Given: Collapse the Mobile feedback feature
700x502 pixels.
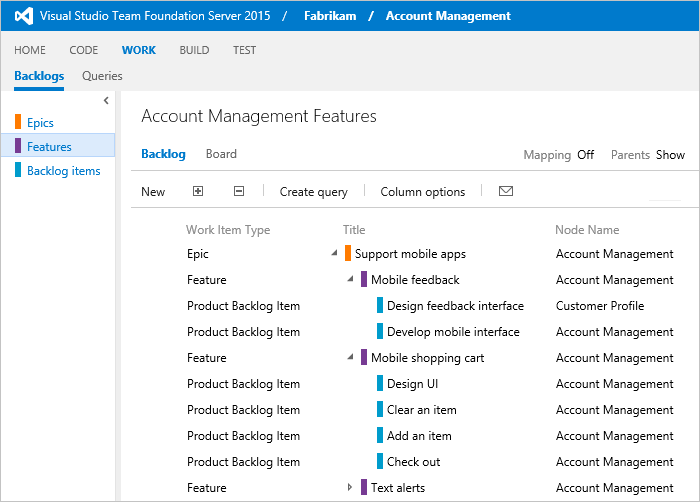Looking at the screenshot, I should pyautogui.click(x=350, y=279).
